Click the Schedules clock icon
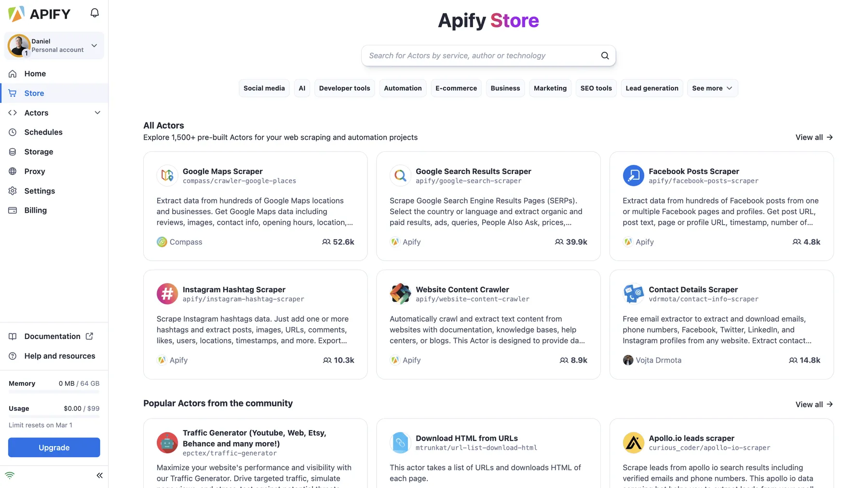This screenshot has height=488, width=868. click(x=13, y=132)
